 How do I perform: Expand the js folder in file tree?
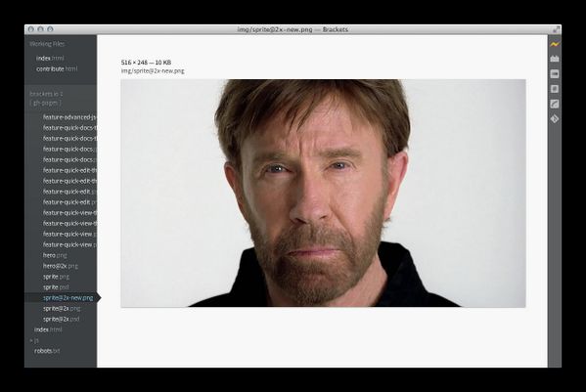pos(34,340)
